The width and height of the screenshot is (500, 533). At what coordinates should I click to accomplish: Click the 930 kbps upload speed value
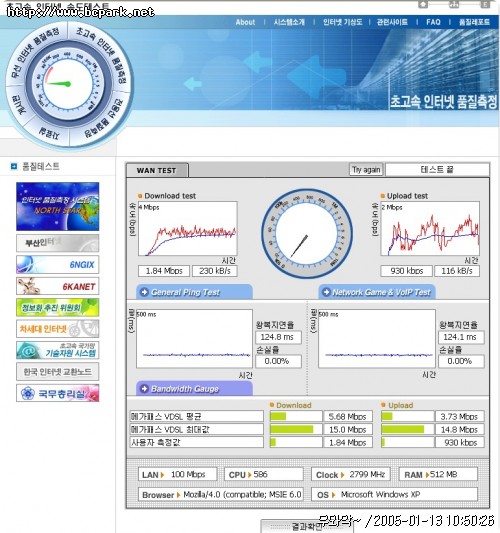click(x=407, y=271)
